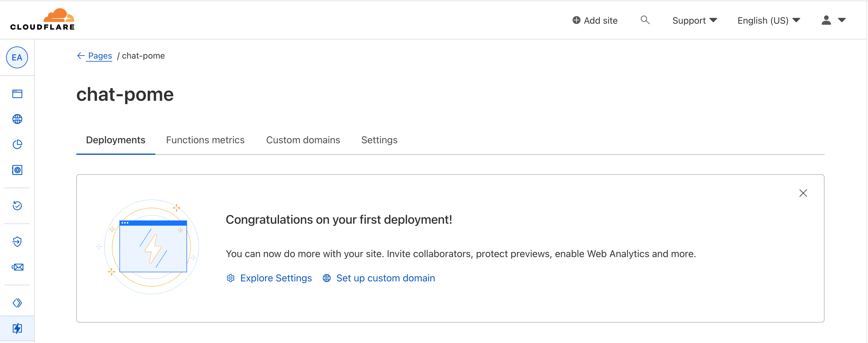This screenshot has height=343, width=868.
Task: Click the user profile icon
Action: (826, 20)
